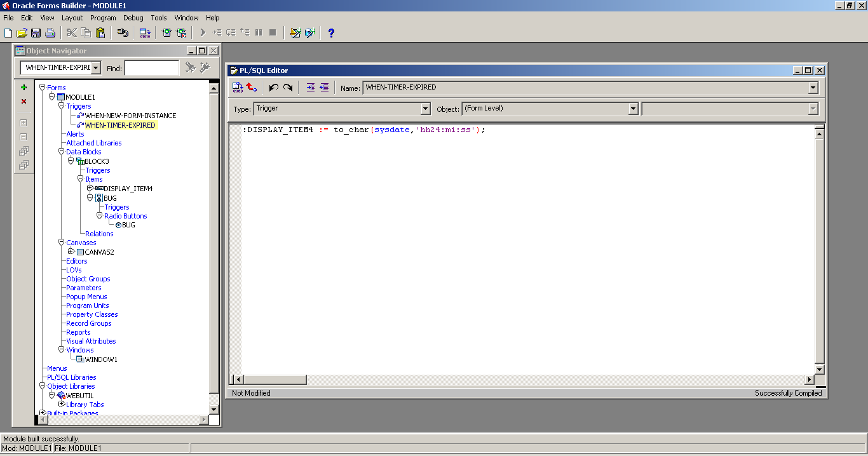This screenshot has width=868, height=456.
Task: Click the green plus Create icon
Action: 24,88
